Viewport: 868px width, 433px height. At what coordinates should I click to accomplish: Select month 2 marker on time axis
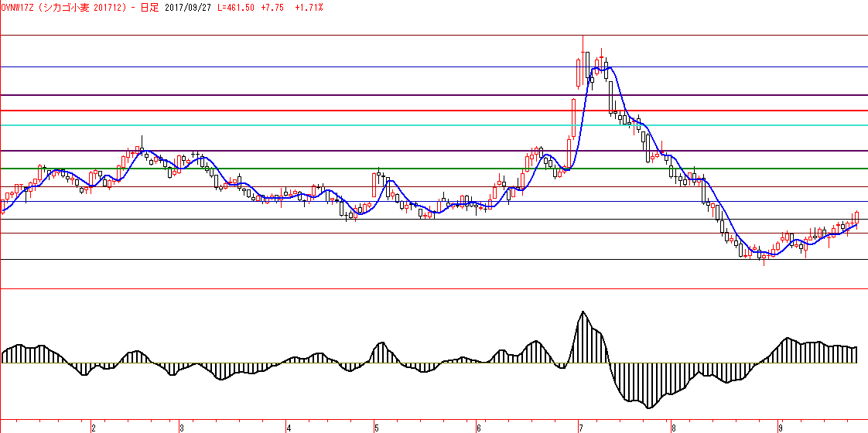[x=94, y=428]
